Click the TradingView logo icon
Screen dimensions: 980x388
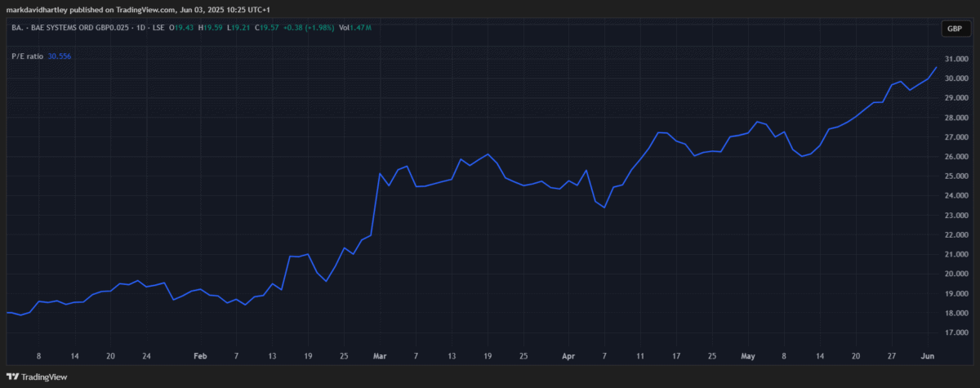(13, 377)
